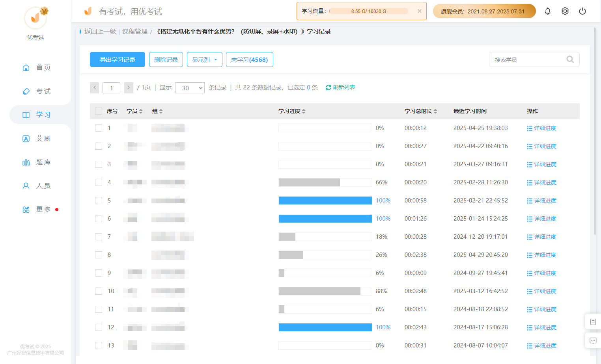
Task: Open 详细进度 for row 13
Action: [x=541, y=345]
